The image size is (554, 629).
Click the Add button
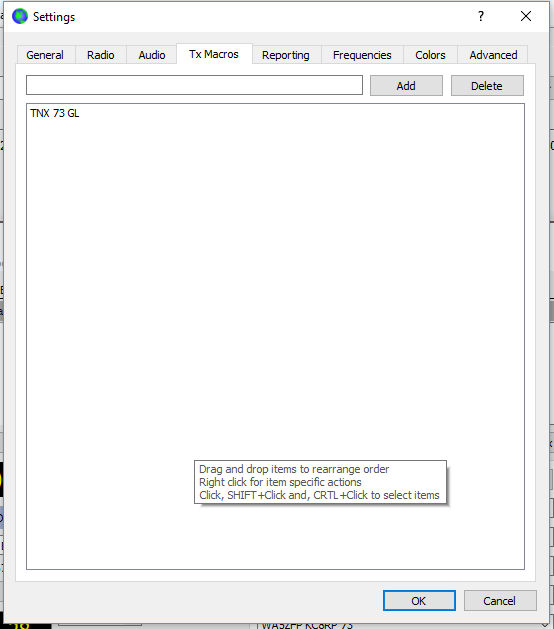pyautogui.click(x=406, y=85)
